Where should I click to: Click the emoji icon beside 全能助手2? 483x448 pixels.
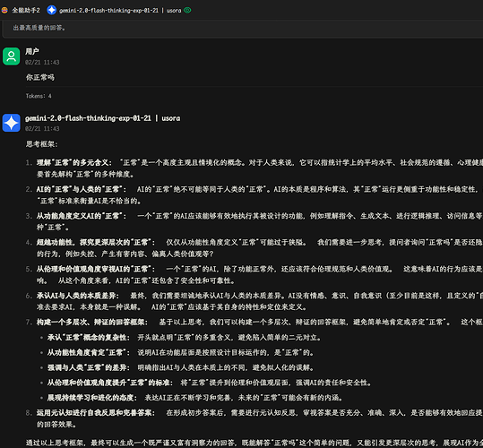[x=4, y=10]
